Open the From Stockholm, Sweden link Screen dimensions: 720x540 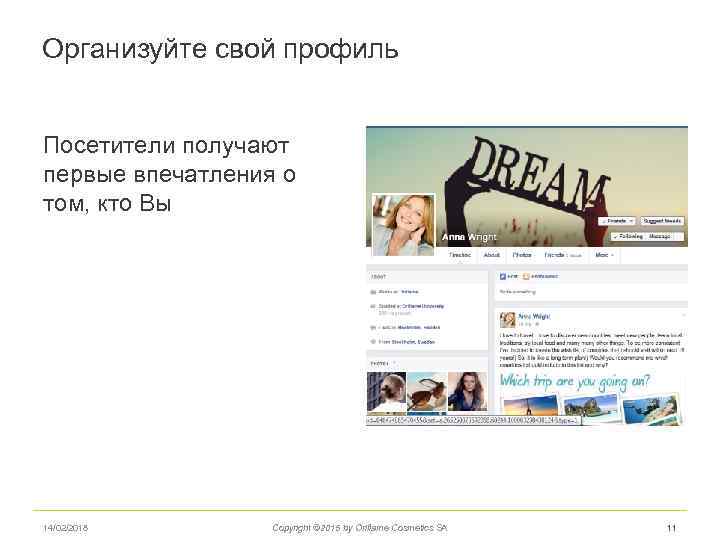(x=413, y=342)
